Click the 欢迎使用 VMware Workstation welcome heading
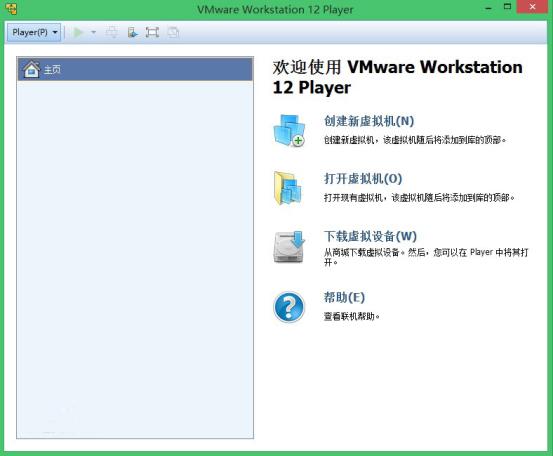 [x=397, y=77]
